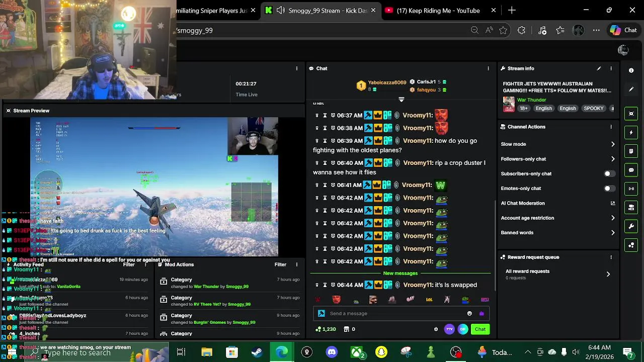Open the Activity Feed Filter dropdown
This screenshot has width=644, height=362.
(129, 264)
